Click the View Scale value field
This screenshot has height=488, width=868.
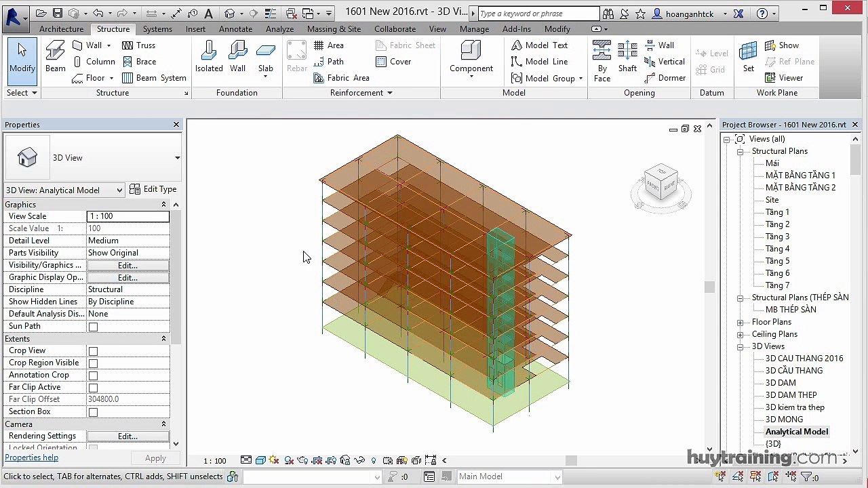[127, 216]
